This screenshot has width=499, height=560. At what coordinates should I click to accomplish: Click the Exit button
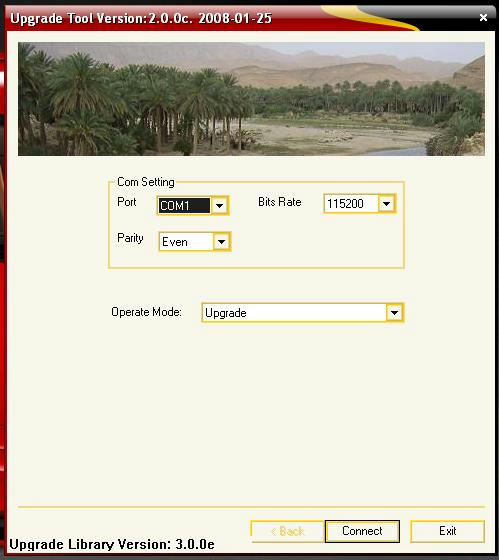point(448,531)
